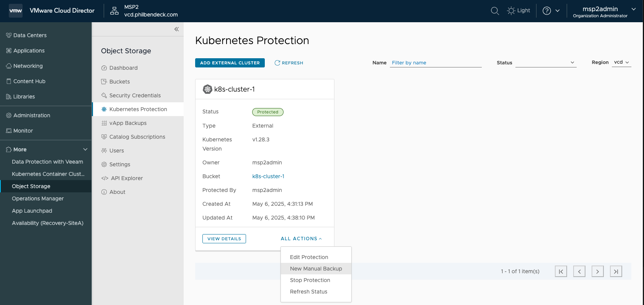Image resolution: width=644 pixels, height=305 pixels.
Task: Click the VMware vmw logo icon
Action: coord(15,11)
